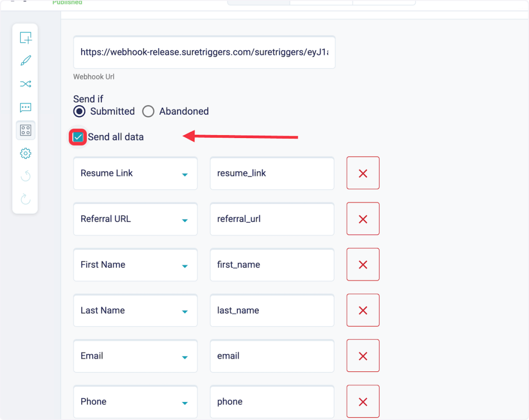
Task: Open the shuffle logic icon
Action: coord(25,84)
